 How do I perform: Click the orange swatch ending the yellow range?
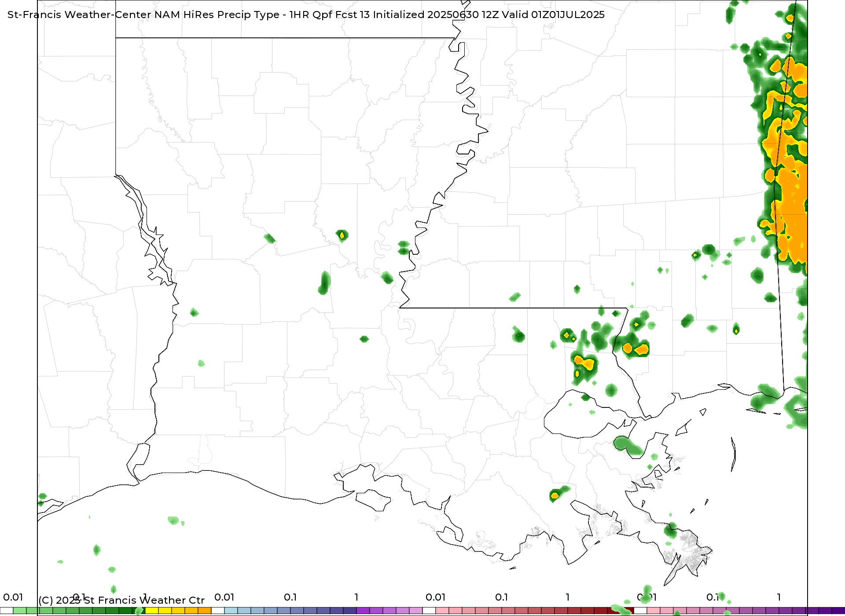point(205,611)
